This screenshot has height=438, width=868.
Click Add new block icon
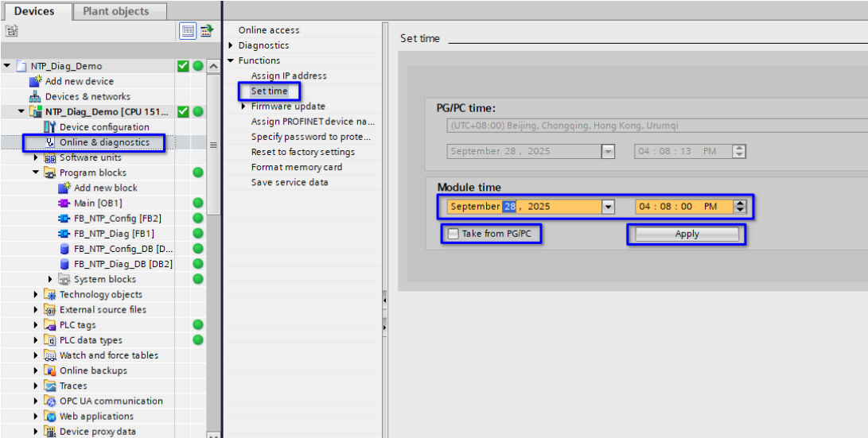(64, 188)
